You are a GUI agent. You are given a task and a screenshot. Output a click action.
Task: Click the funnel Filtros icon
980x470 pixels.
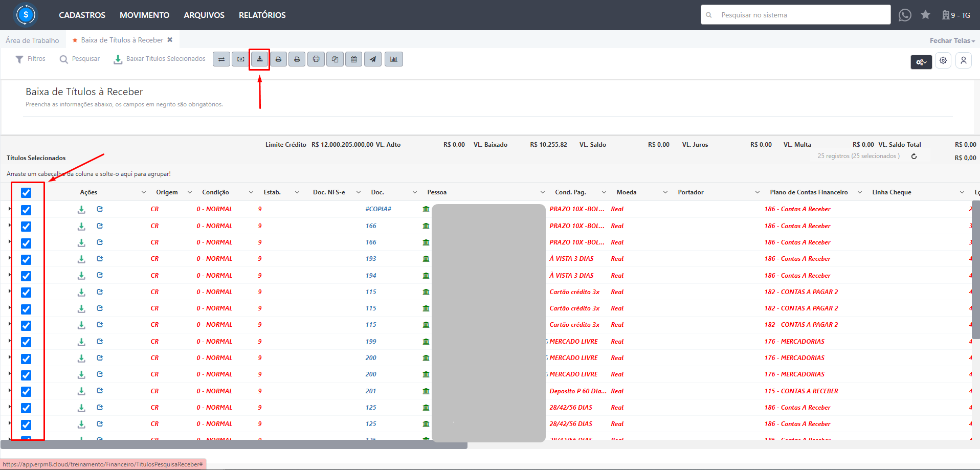(x=19, y=59)
